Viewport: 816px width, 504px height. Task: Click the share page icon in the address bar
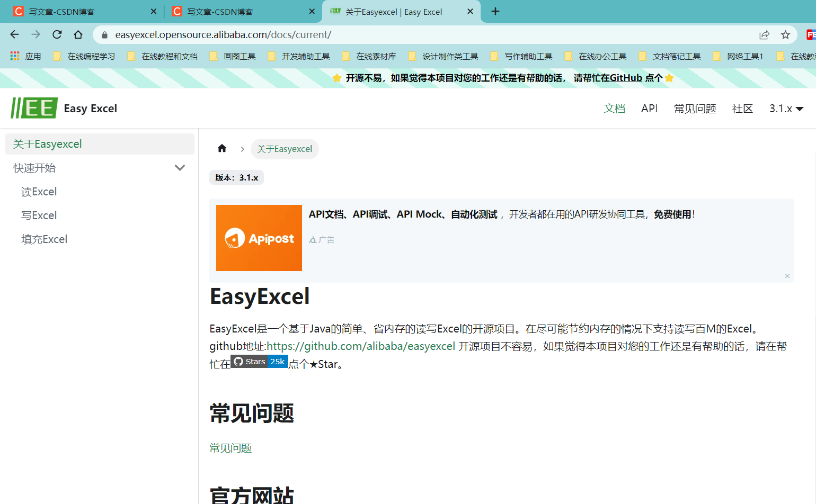764,35
